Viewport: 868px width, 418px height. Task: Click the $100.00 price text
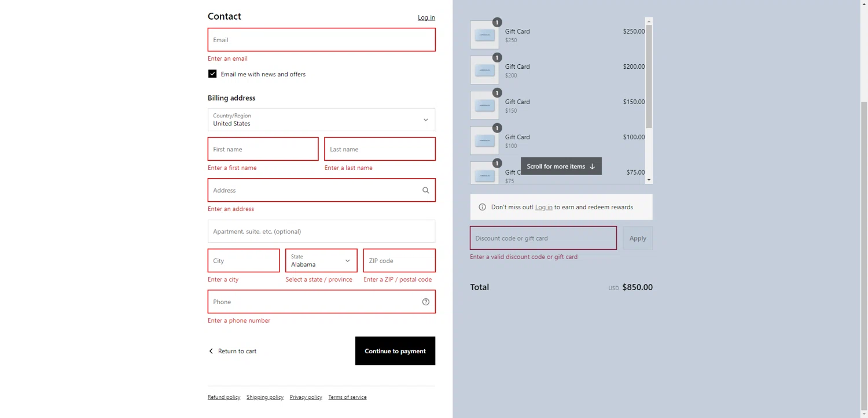click(634, 137)
